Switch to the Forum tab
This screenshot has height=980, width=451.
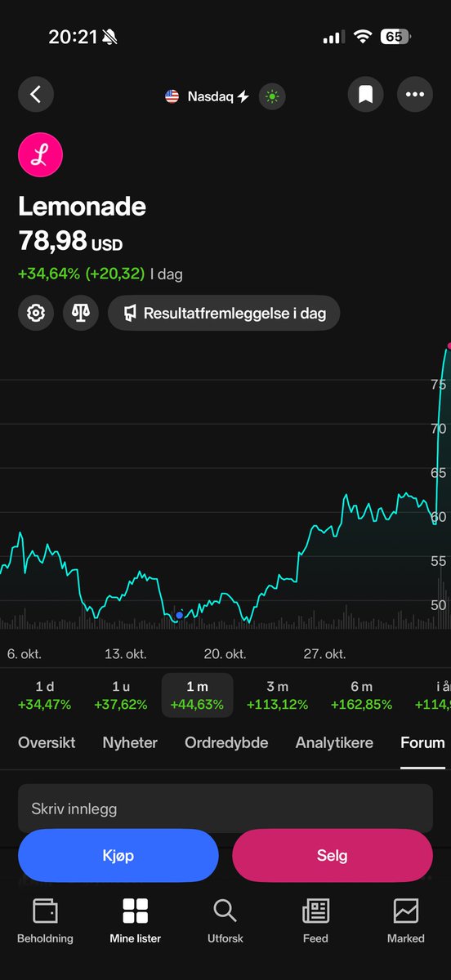422,742
